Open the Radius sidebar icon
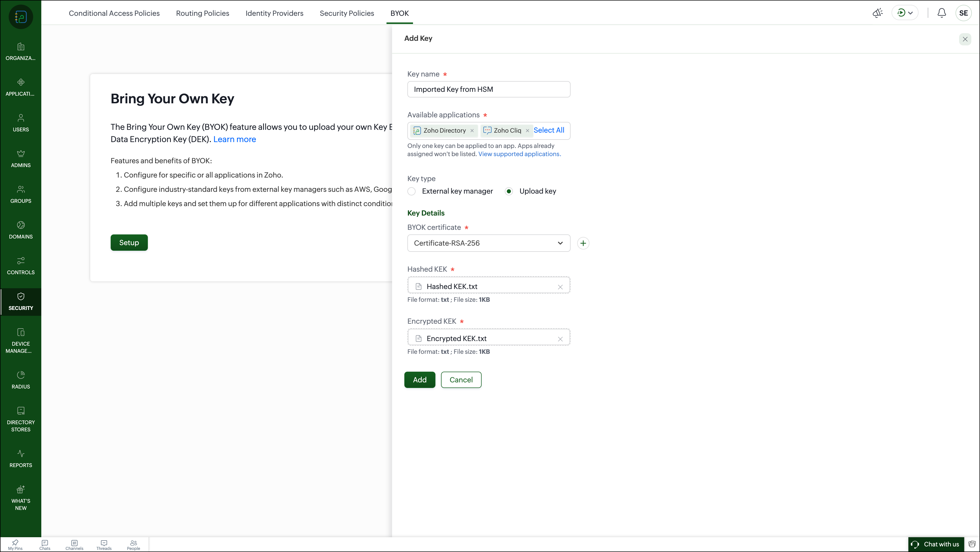Screen dimensions: 980x552 (x=21, y=380)
